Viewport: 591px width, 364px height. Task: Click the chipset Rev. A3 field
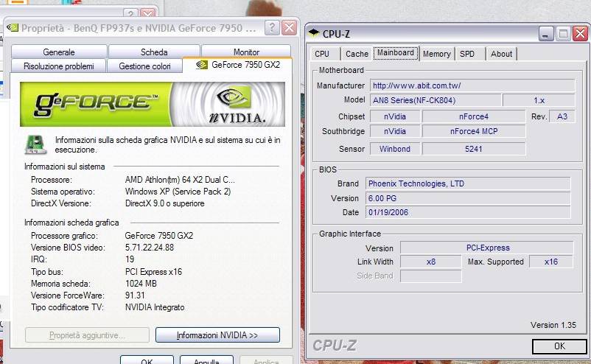[562, 116]
